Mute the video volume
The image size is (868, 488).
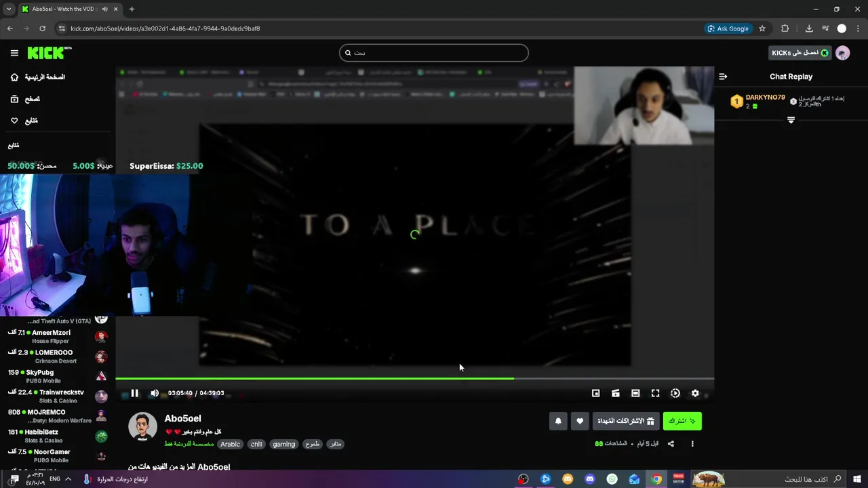[155, 393]
